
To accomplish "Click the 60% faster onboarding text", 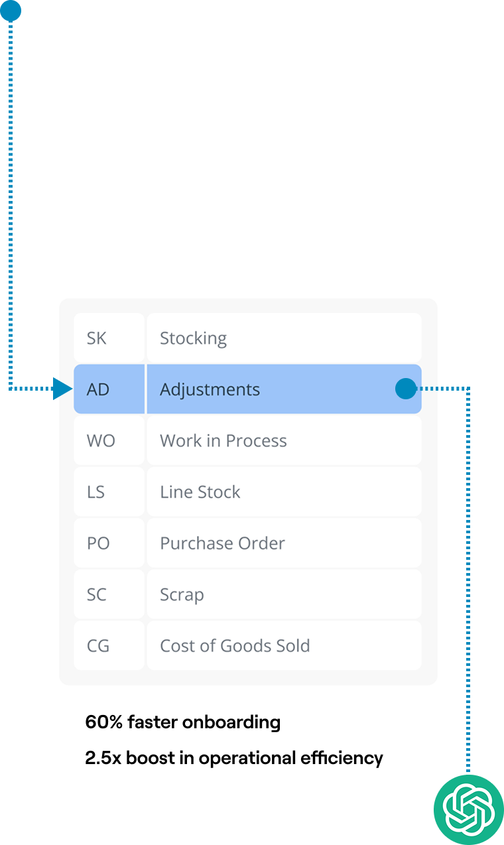I will click(183, 722).
